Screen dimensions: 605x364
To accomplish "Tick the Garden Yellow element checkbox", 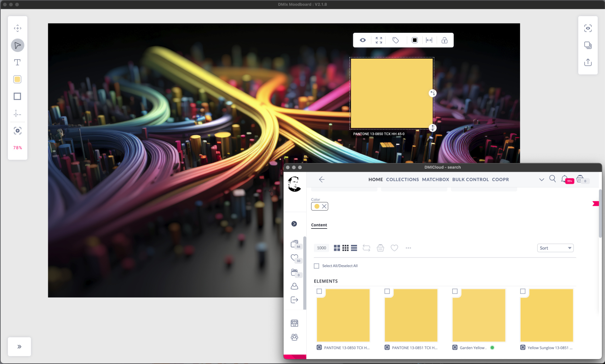I will click(455, 291).
